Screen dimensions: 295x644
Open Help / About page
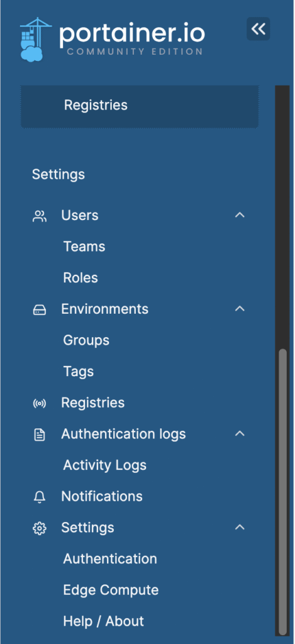coord(104,621)
